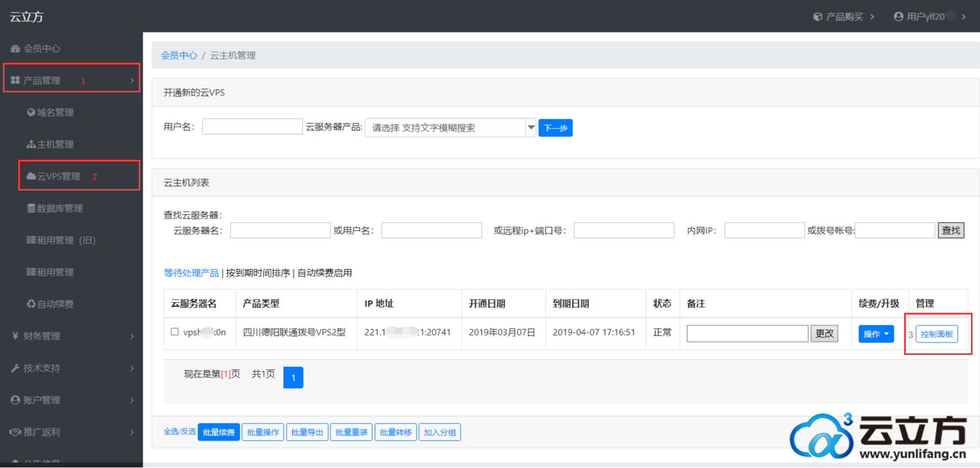Image resolution: width=980 pixels, height=468 pixels.
Task: Click the 下一步 button
Action: [x=555, y=128]
